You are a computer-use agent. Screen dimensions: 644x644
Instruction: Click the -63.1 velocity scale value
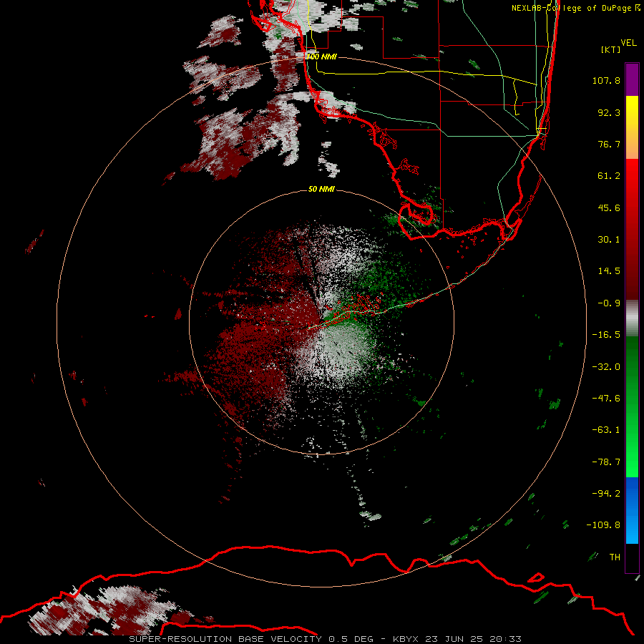click(606, 430)
